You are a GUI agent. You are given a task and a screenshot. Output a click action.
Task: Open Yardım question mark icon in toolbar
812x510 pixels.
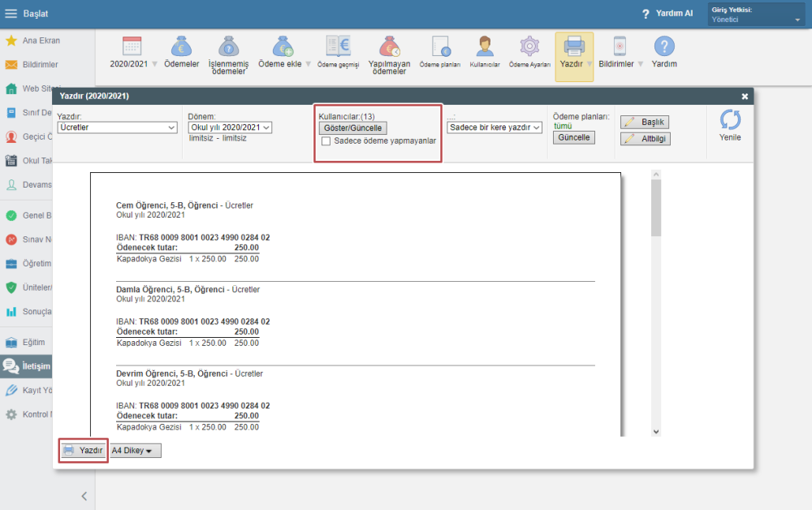point(664,46)
